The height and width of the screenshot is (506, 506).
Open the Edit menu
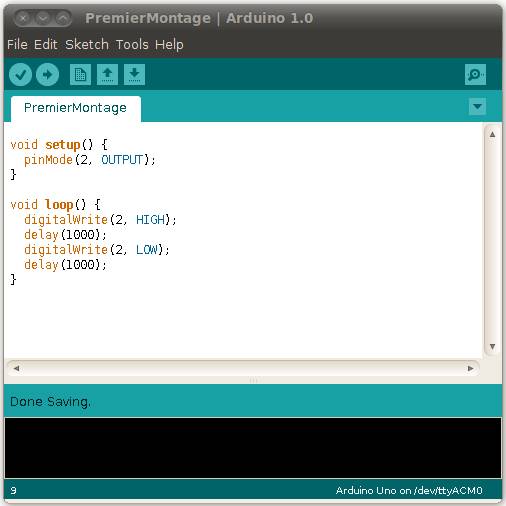point(46,44)
